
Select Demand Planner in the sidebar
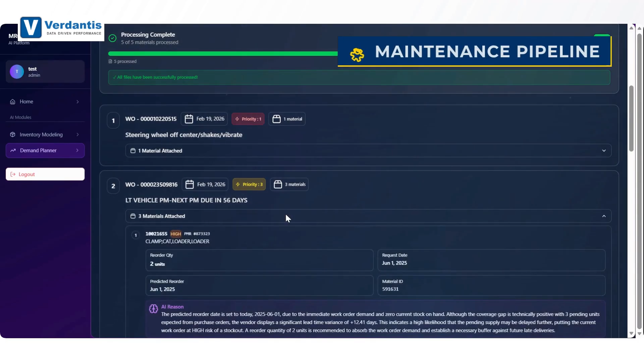(x=45, y=150)
